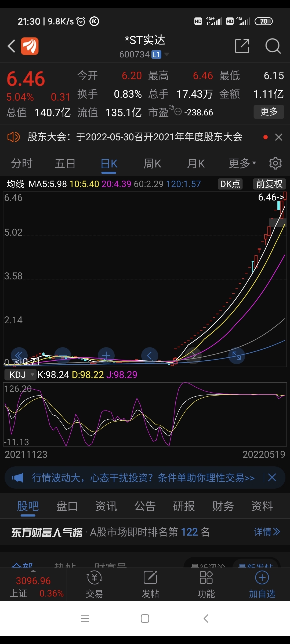This screenshot has height=644, width=290.
Task: Tap the KDJ sub-chart area
Action: pyautogui.click(x=145, y=414)
